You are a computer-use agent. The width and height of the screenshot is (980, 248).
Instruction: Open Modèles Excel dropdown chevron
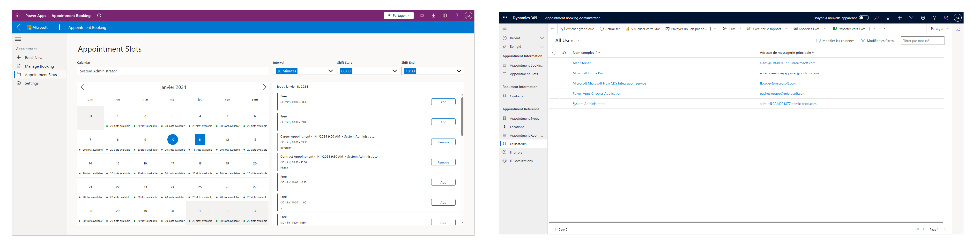point(825,29)
